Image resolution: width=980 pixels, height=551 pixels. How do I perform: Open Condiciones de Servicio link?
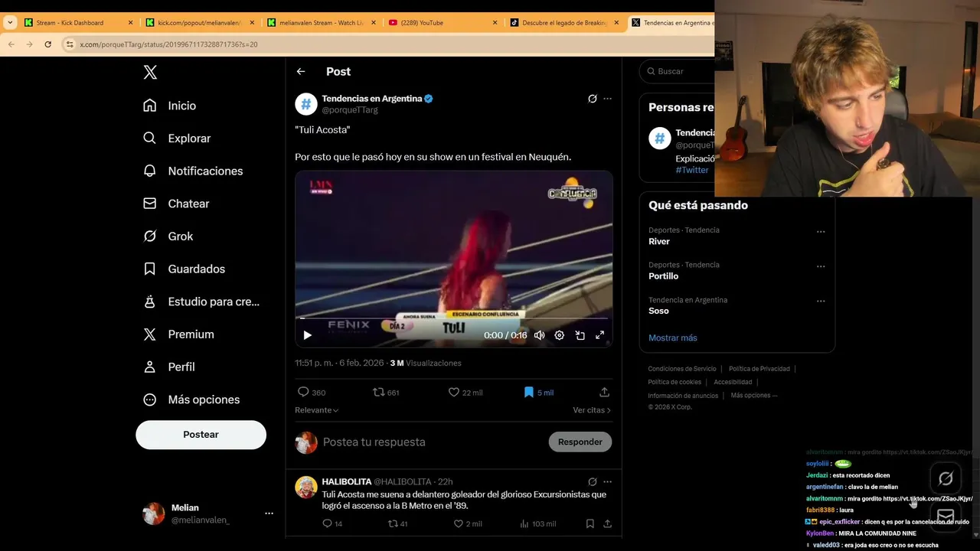click(682, 369)
